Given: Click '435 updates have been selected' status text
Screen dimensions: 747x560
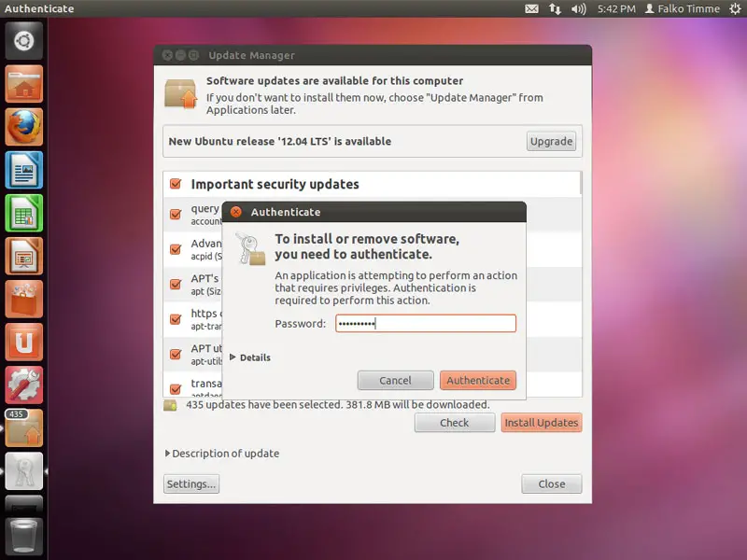Looking at the screenshot, I should coord(337,405).
